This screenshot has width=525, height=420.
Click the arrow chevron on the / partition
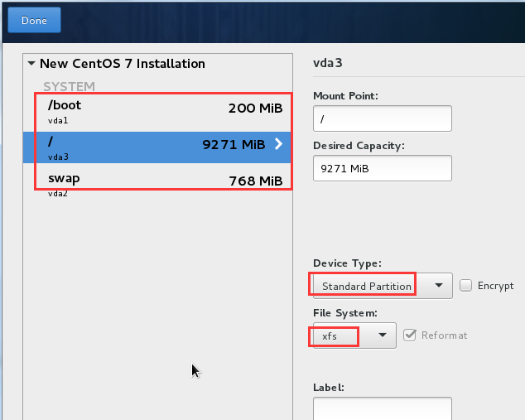(278, 144)
